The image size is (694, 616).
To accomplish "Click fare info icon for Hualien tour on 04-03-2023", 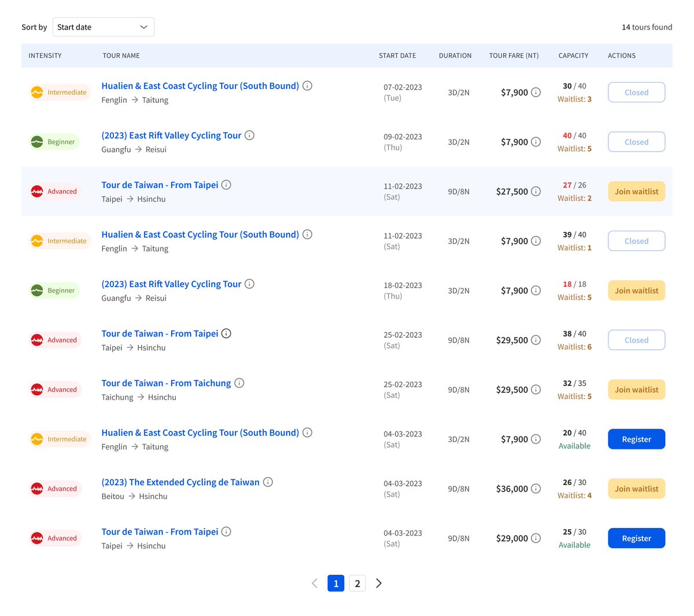I will (536, 439).
